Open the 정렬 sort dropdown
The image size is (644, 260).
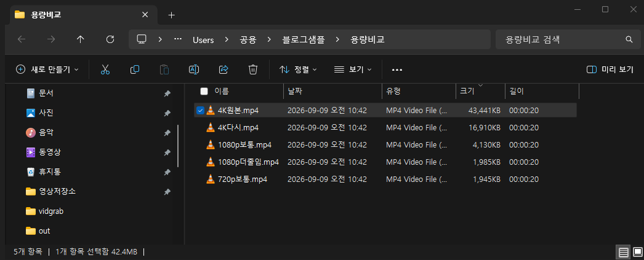point(298,69)
